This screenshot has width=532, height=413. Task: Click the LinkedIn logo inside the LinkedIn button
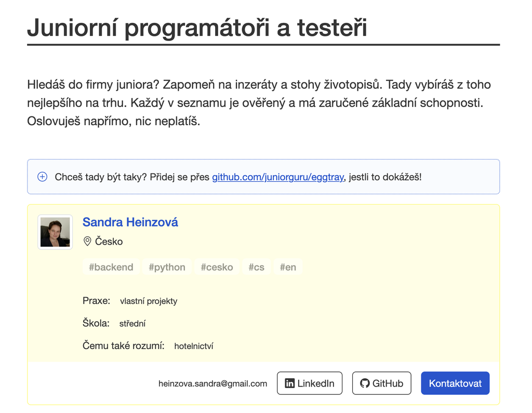pyautogui.click(x=289, y=383)
